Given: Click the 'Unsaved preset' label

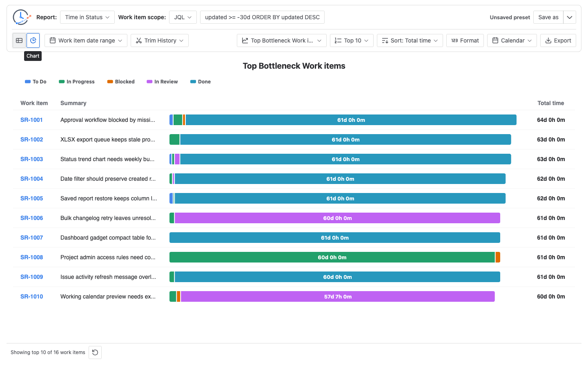Looking at the screenshot, I should (510, 17).
